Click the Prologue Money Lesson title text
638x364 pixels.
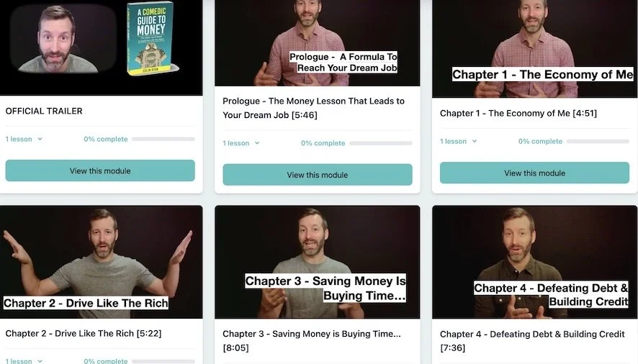point(313,108)
